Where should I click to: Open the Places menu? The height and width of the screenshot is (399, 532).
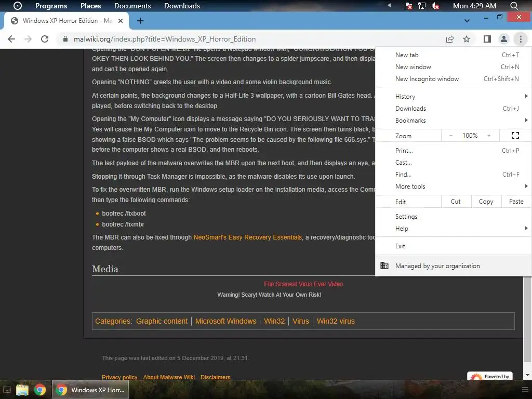tap(90, 6)
